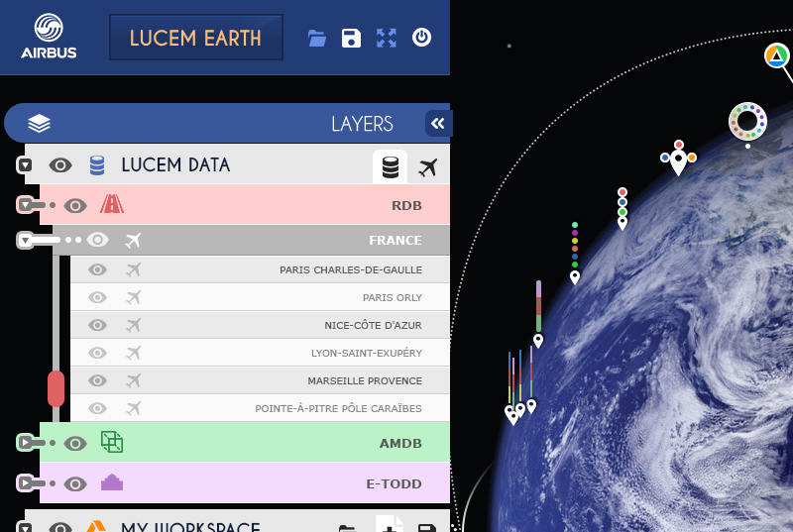Viewport: 793px width, 532px height.
Task: Click the stacked layers icon in header
Action: [39, 123]
